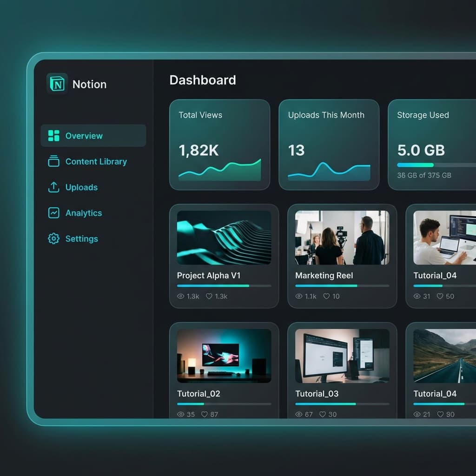The height and width of the screenshot is (476, 476).
Task: Click the Tutorial_02 progress bar
Action: [224, 404]
